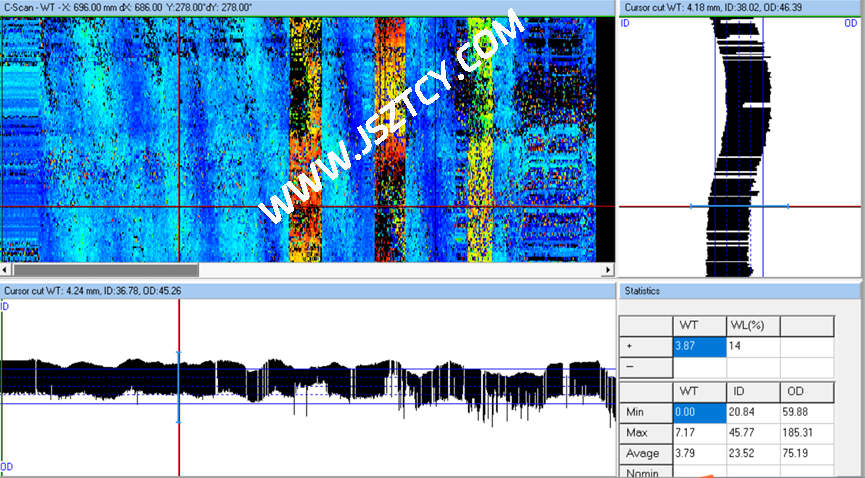
Task: Click the Statistics panel title bar
Action: (740, 291)
